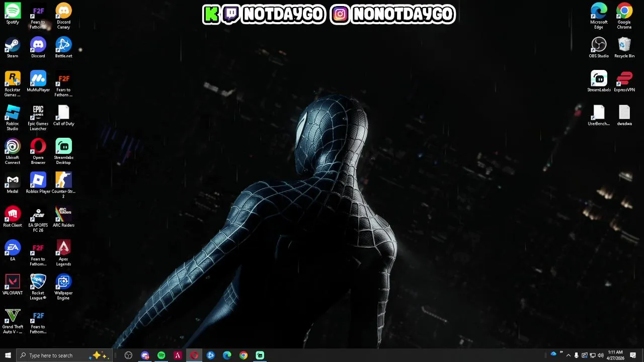The image size is (644, 362).
Task: Open Google Chrome from the taskbar
Action: (244, 355)
